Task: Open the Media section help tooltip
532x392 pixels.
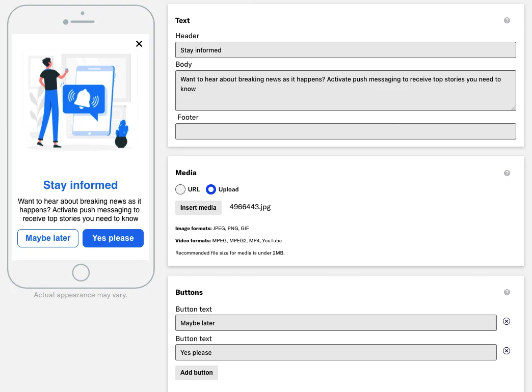Action: (507, 173)
